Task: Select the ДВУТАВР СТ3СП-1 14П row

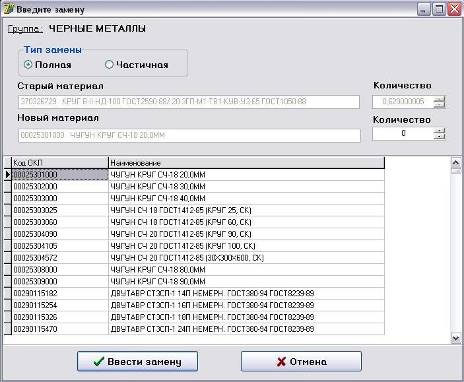Action: pos(194,293)
